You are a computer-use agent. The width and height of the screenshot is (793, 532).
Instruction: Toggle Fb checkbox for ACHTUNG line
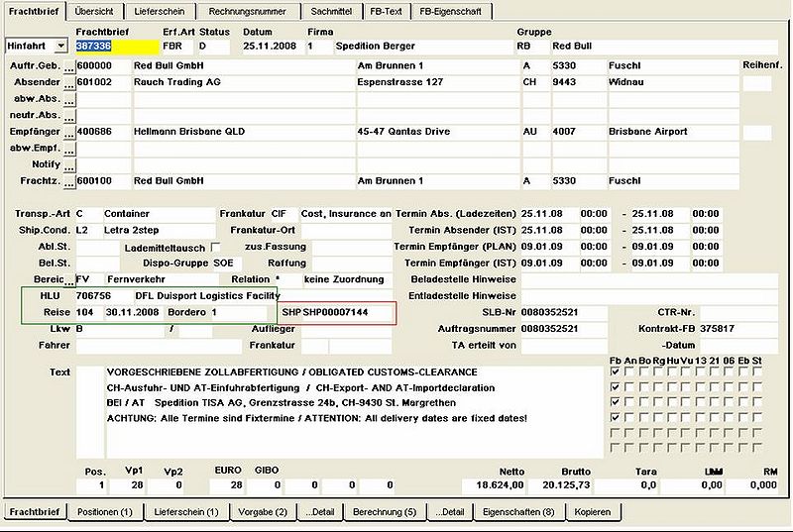[615, 417]
